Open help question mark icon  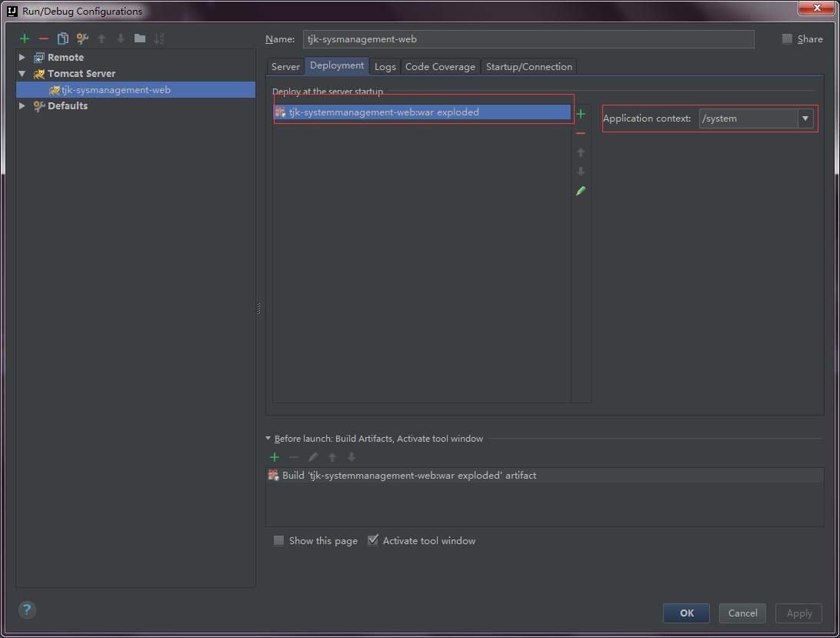[x=28, y=610]
